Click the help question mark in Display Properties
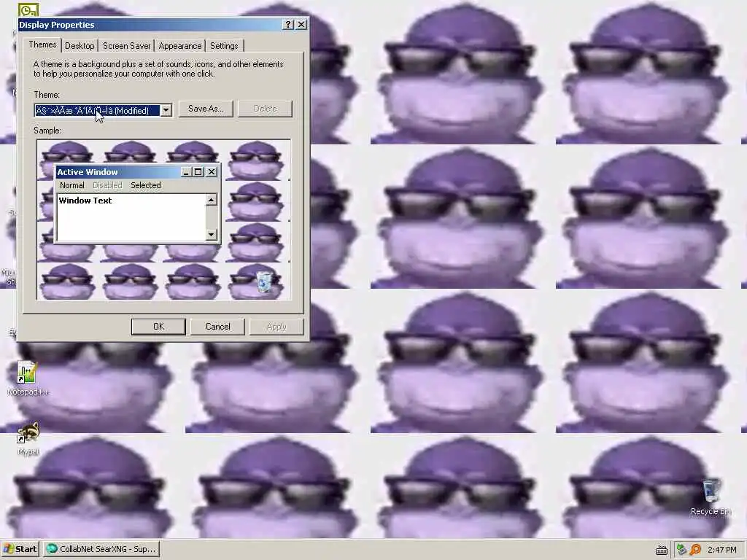The image size is (747, 560). click(287, 25)
